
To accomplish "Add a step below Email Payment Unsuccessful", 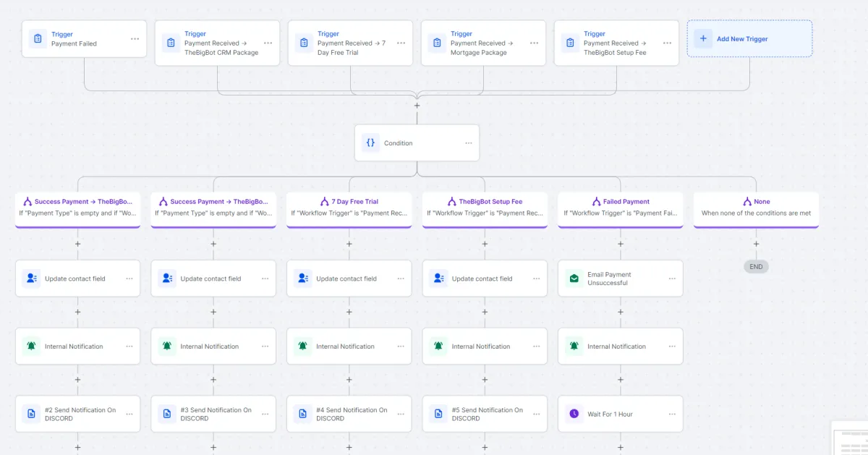I will (x=621, y=312).
